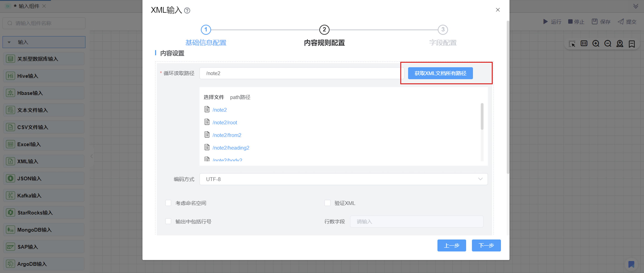Screen dimensions: 644x273
Task: Click the save (保存) toolbar icon
Action: pos(594,22)
